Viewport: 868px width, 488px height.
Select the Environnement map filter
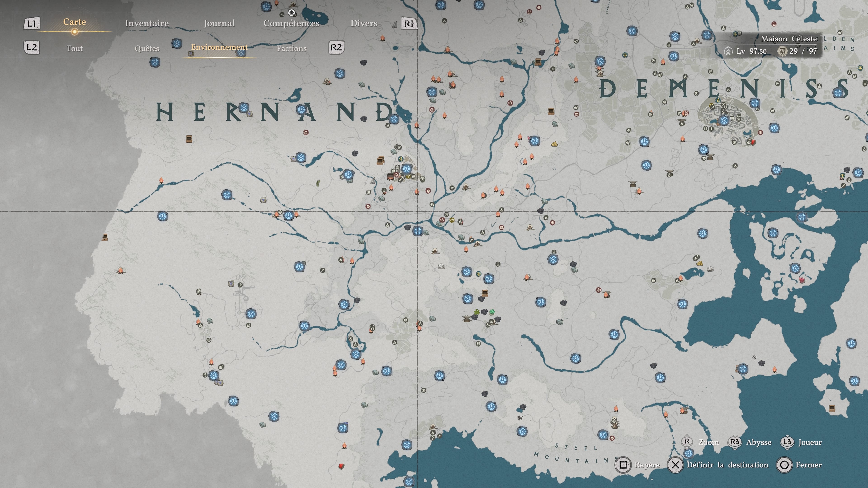coord(219,47)
